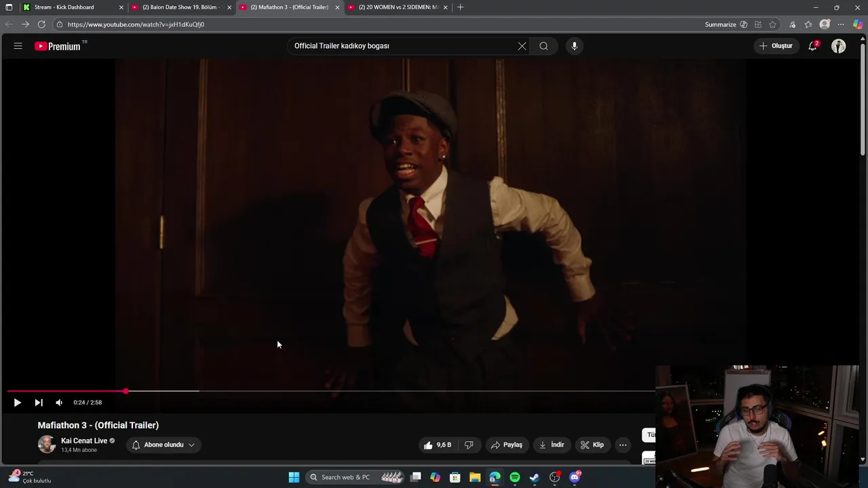Open browser settings and more menu
Viewport: 868px width, 488px height.
[x=841, y=24]
